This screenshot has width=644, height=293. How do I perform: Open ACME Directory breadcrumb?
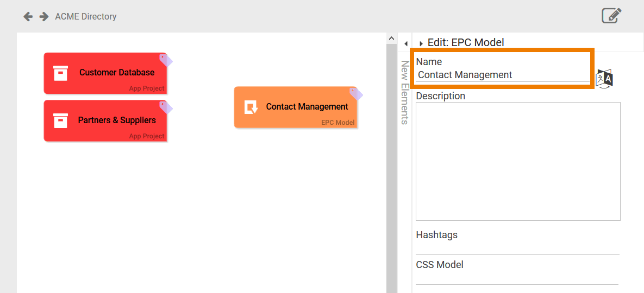coord(86,17)
